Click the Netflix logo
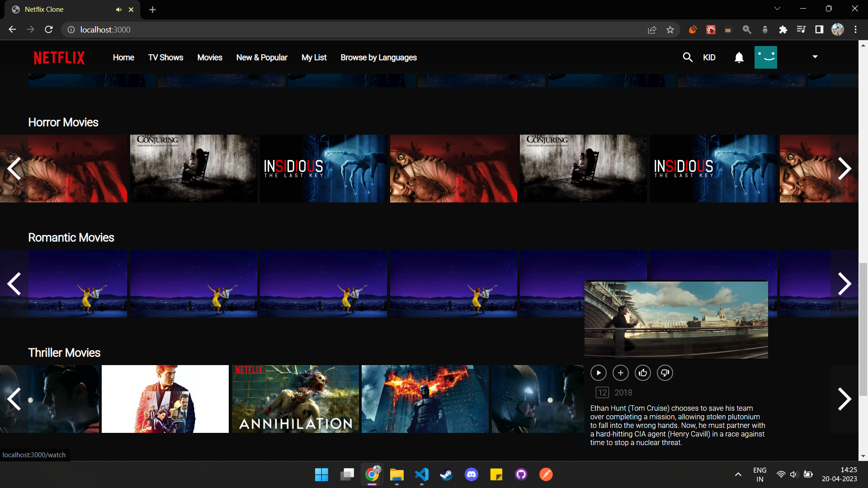868x488 pixels. point(59,57)
